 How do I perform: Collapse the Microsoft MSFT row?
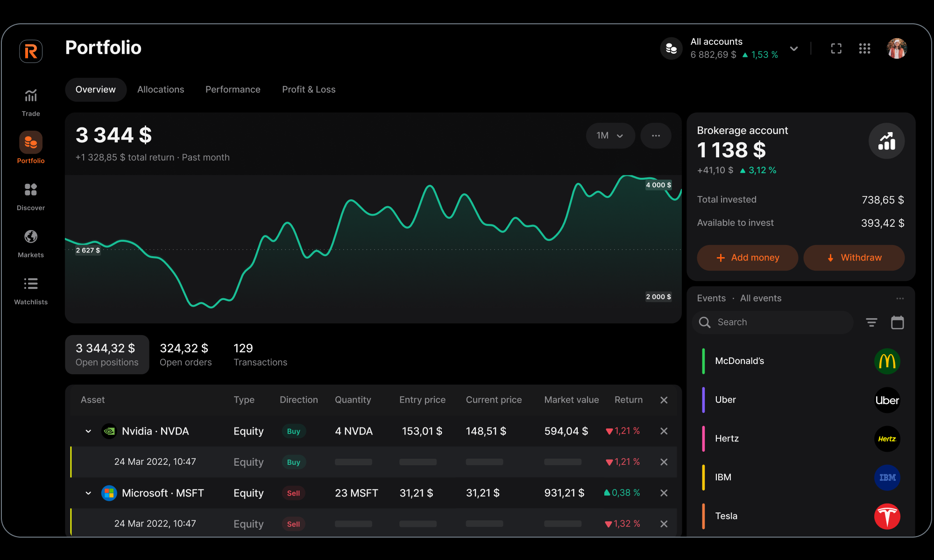(x=88, y=493)
